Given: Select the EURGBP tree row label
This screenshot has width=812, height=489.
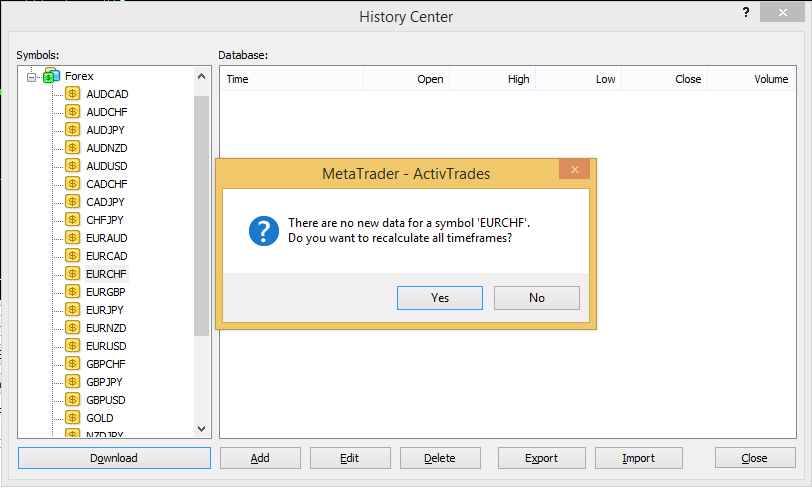Looking at the screenshot, I should (106, 292).
